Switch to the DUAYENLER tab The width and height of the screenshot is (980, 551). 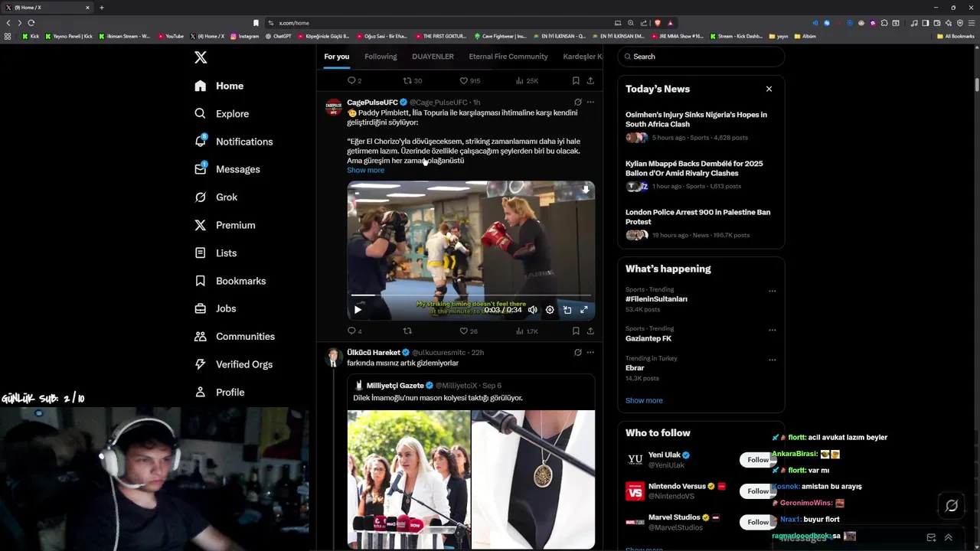(x=433, y=57)
